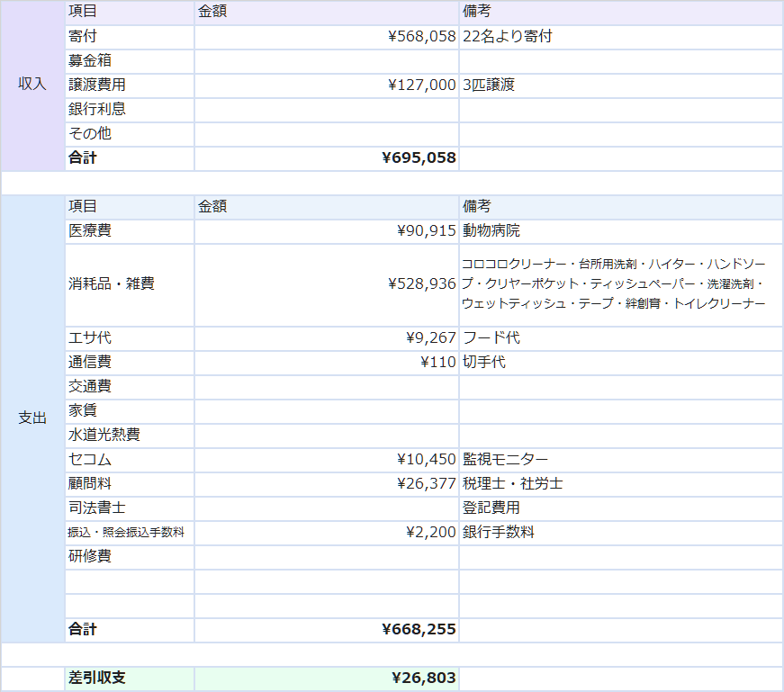Screen dimensions: 784x692
Task: Select the 差引収支 balance ¥26,803 cell
Action: tap(326, 679)
